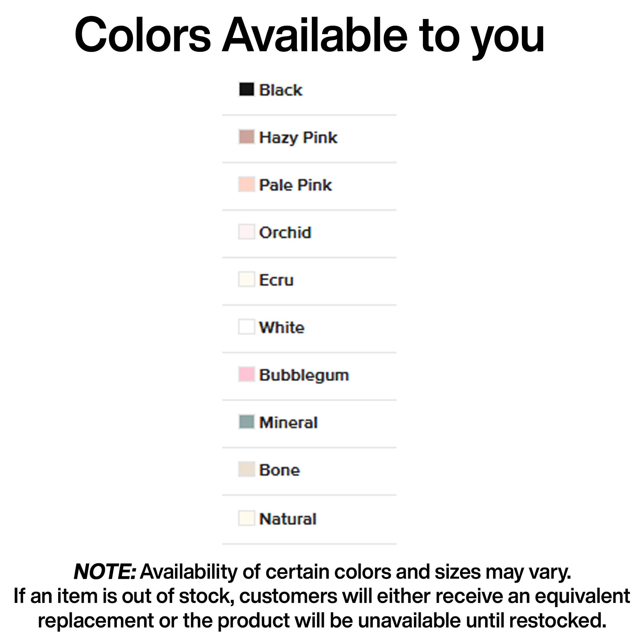Click the Natural color swatch
644x644 pixels.
[246, 518]
